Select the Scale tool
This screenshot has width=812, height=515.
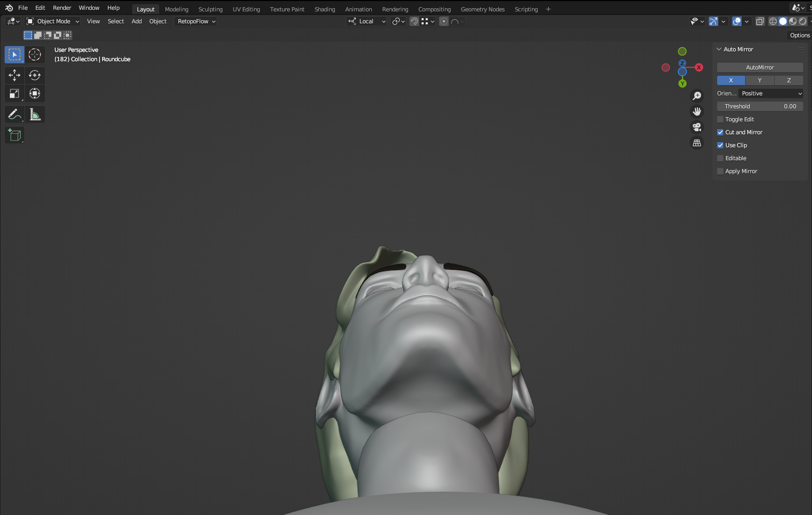[x=15, y=94]
